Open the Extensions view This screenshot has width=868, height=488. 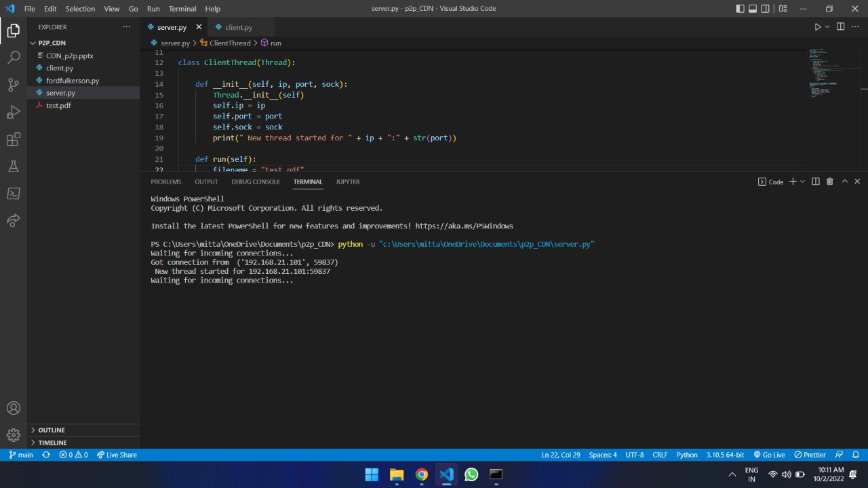(14, 140)
